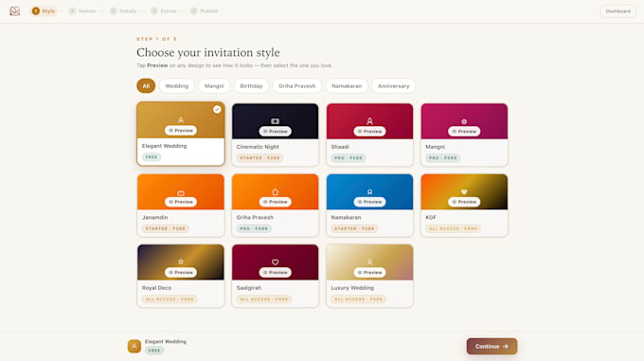This screenshot has width=644, height=361.
Task: Select the Janamdin card title
Action: (154, 217)
